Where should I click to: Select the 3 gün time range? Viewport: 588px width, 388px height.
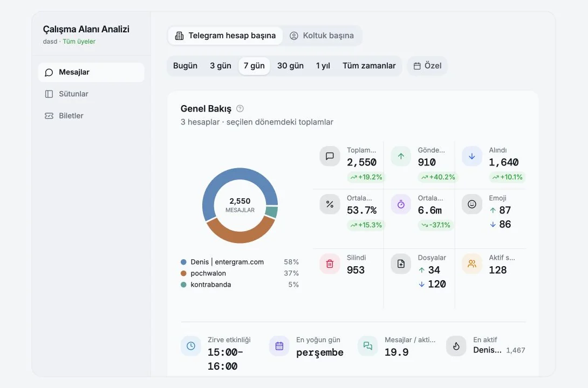tap(221, 66)
